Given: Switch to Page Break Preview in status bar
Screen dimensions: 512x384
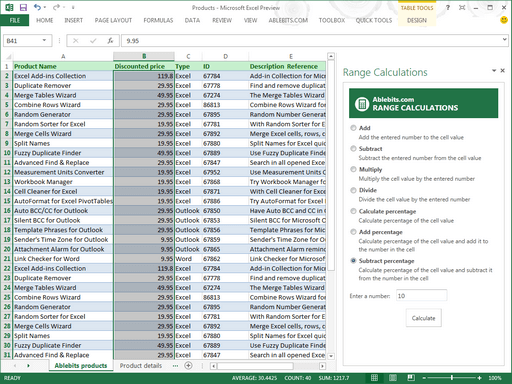Looking at the screenshot, I should [x=411, y=378].
